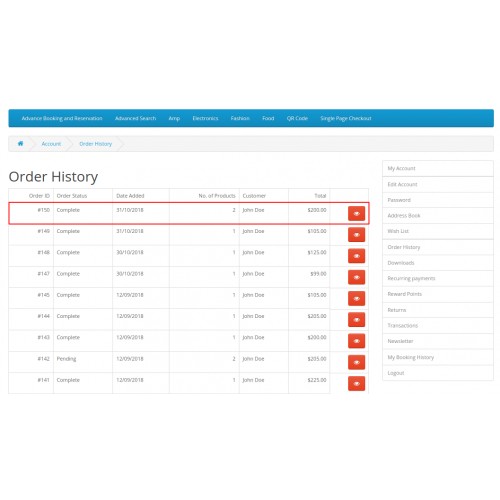Image resolution: width=500 pixels, height=500 pixels.
Task: Click the home icon in breadcrumb
Action: click(x=20, y=144)
